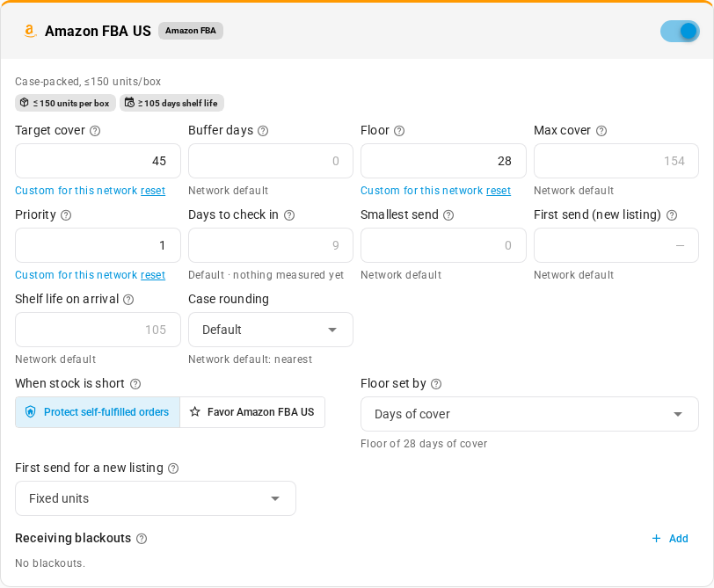Screen dimensions: 714x588
Task: Click the Amazon logo icon in header
Action: pos(30,31)
